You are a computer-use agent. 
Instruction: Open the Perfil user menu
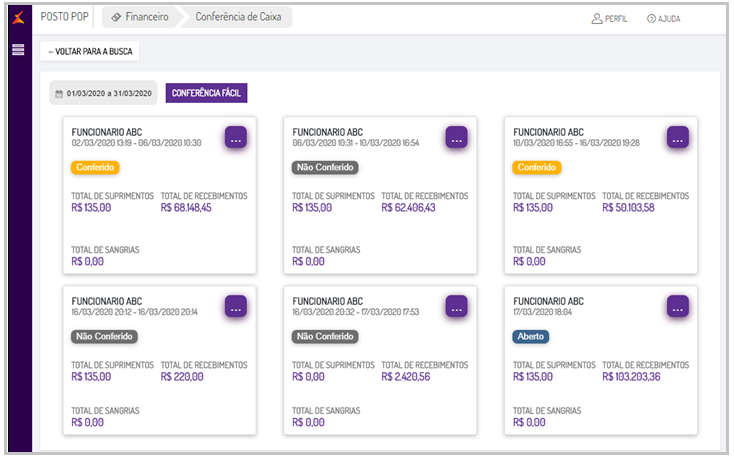coord(609,18)
